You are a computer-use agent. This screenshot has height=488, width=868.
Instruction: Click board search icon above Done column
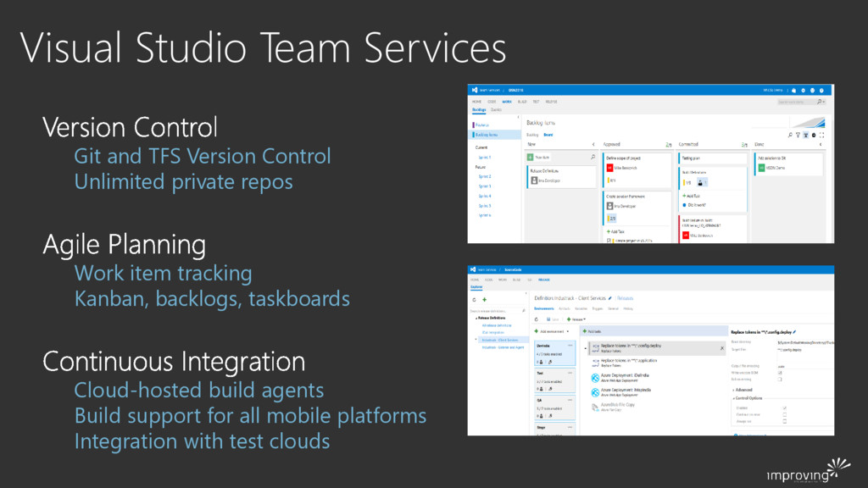(x=790, y=135)
